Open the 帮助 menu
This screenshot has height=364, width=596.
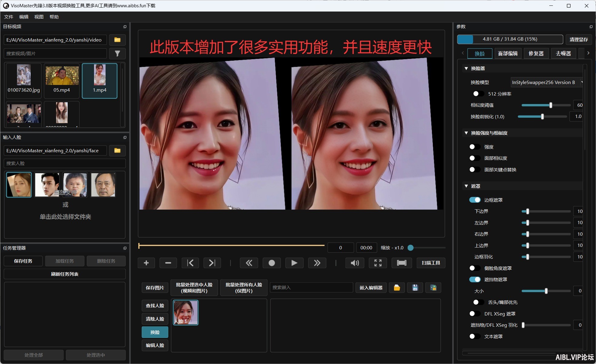[x=54, y=17]
